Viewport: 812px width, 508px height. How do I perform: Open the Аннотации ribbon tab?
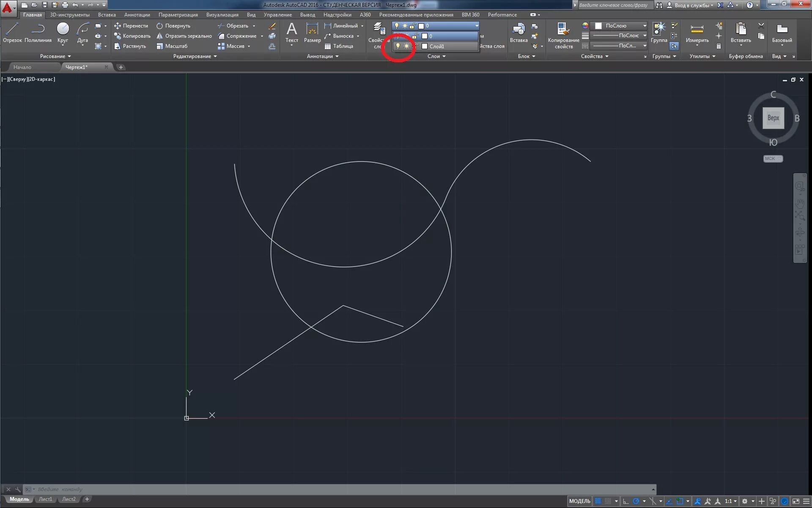[137, 15]
